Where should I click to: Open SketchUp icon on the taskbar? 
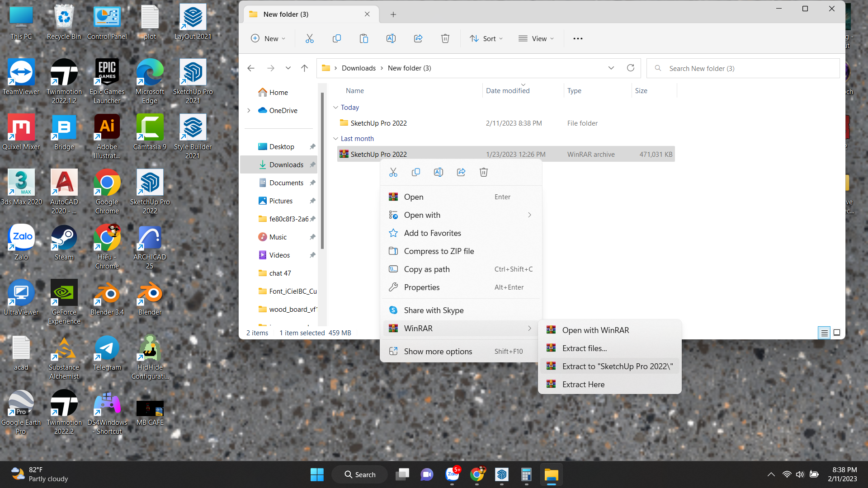pyautogui.click(x=501, y=474)
